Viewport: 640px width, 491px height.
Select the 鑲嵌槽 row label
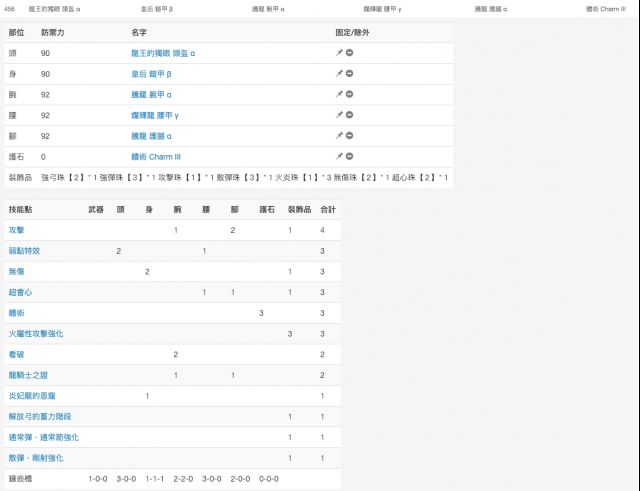20,479
